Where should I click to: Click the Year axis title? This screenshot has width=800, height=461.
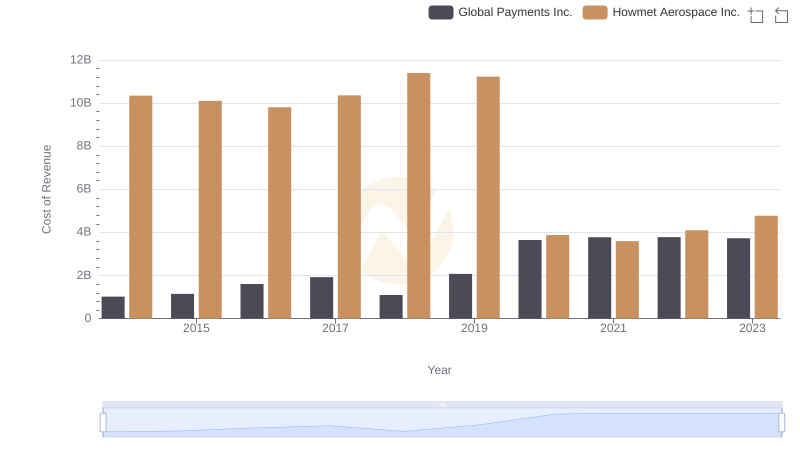point(439,370)
